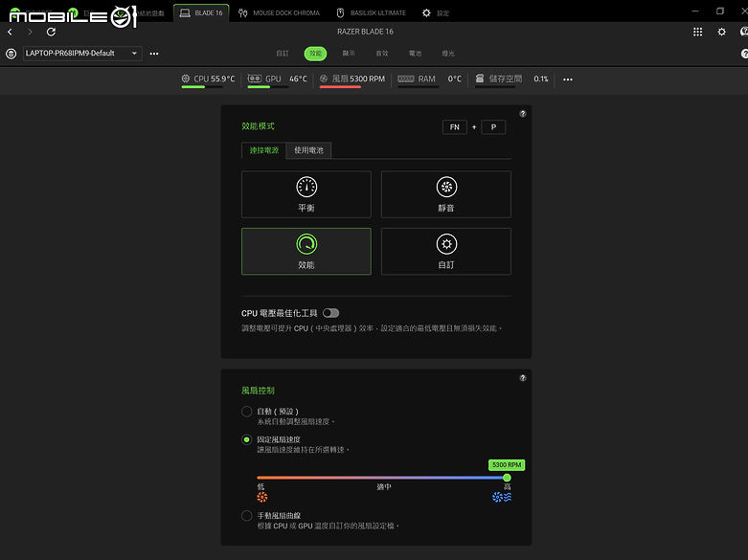Open Synapse settings gear at top right

[722, 32]
